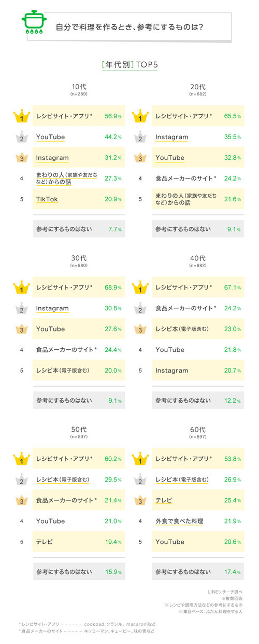259x644 pixels.
Task: Click 外食で食べた料理 in the 60代 list
Action: click(179, 521)
